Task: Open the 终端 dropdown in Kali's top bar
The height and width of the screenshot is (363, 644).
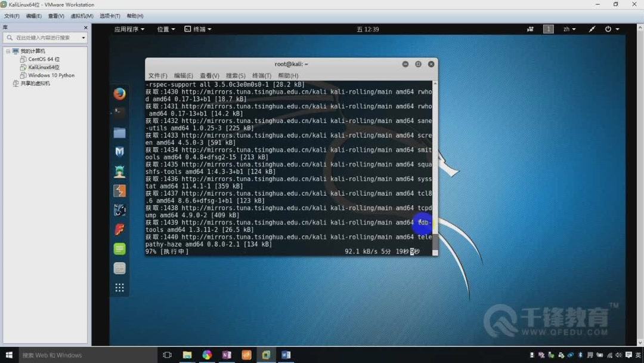Action: (x=200, y=29)
